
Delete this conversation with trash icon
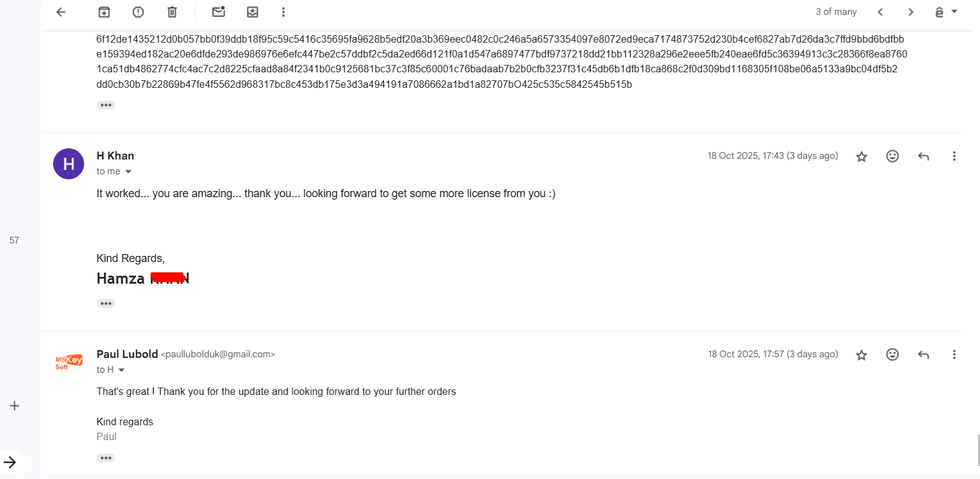point(172,12)
